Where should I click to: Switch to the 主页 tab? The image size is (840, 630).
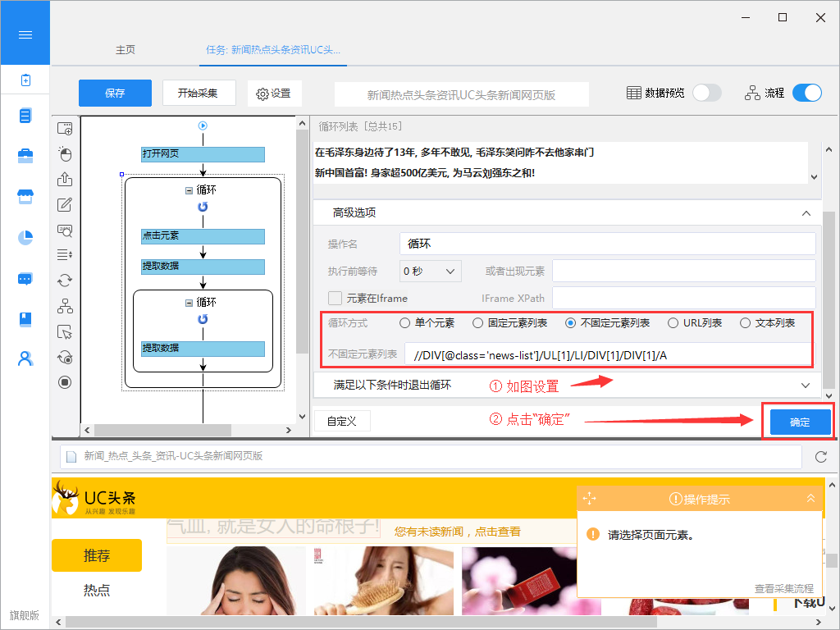[126, 50]
